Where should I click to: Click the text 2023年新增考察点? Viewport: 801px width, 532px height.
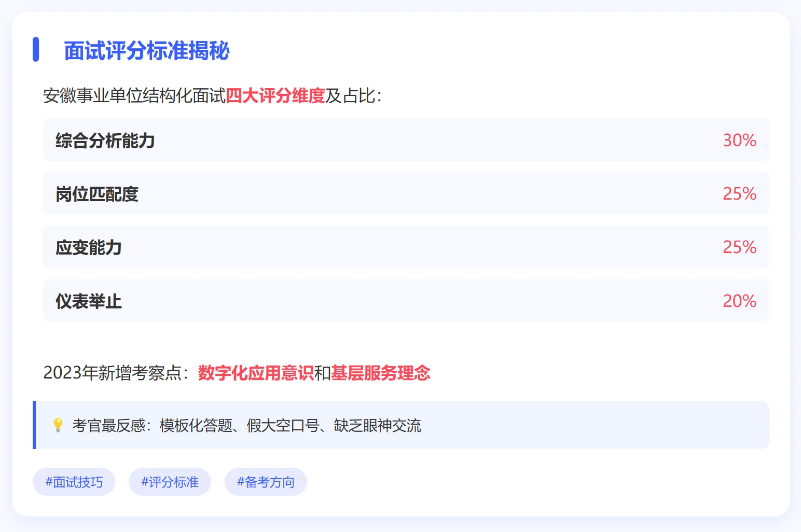113,373
